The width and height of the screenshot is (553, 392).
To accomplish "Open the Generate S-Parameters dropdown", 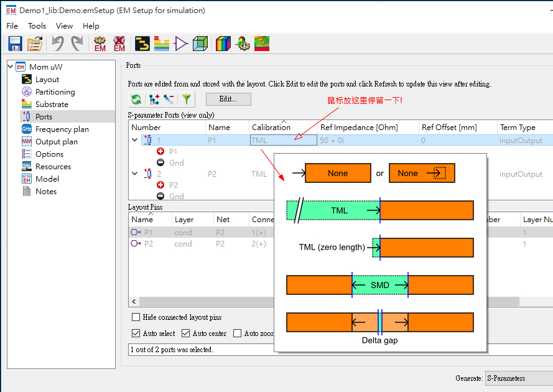I will [x=519, y=378].
